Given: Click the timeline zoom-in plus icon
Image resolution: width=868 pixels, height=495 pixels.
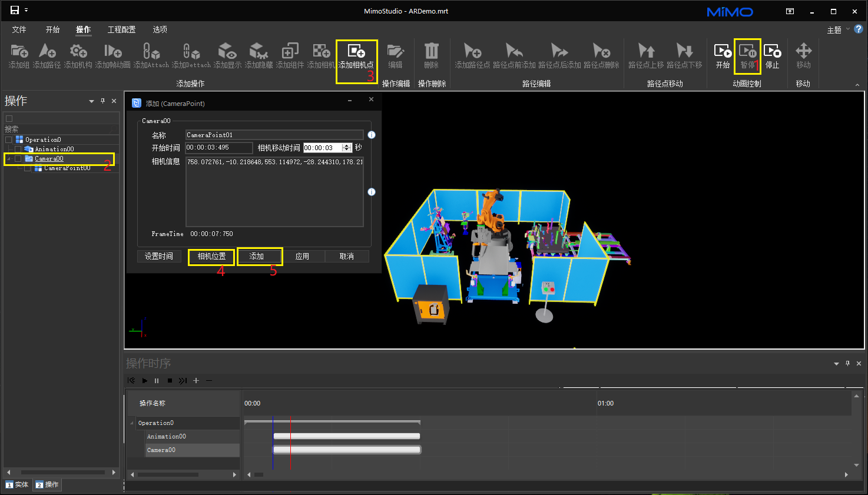Looking at the screenshot, I should [196, 381].
